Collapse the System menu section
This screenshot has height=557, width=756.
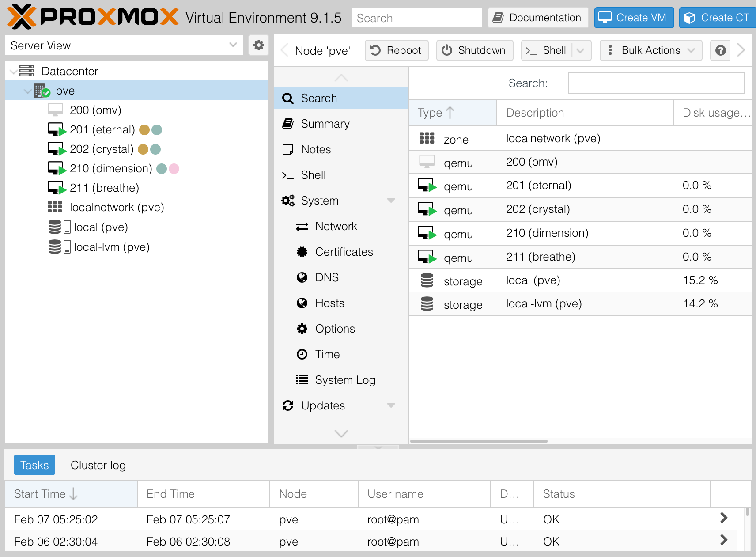pos(391,201)
